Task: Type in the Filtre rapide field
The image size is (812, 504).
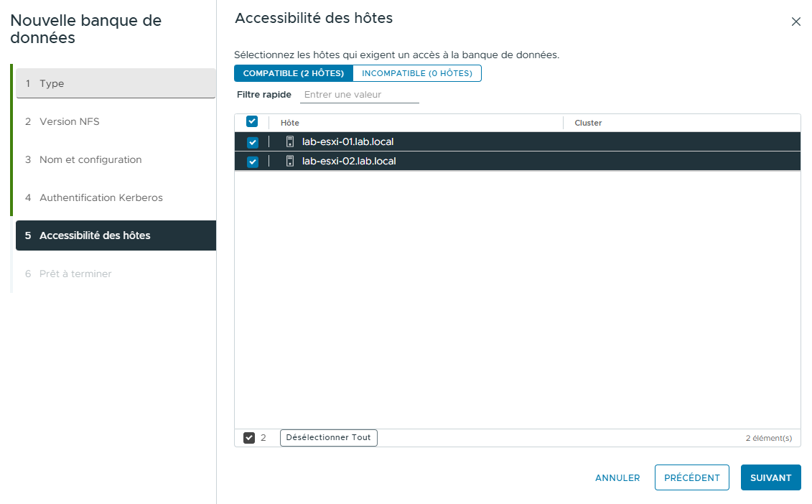Action: point(359,94)
